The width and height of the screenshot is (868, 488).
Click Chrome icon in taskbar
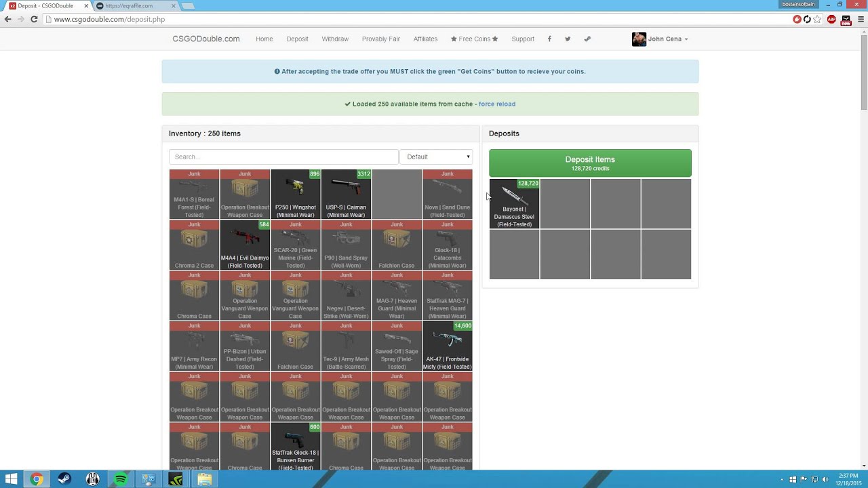pyautogui.click(x=37, y=479)
